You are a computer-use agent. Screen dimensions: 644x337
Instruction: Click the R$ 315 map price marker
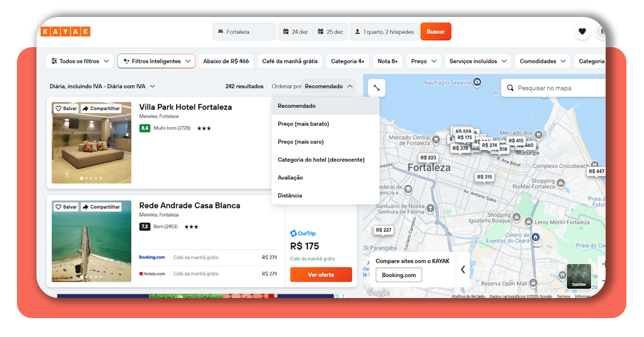(x=484, y=177)
